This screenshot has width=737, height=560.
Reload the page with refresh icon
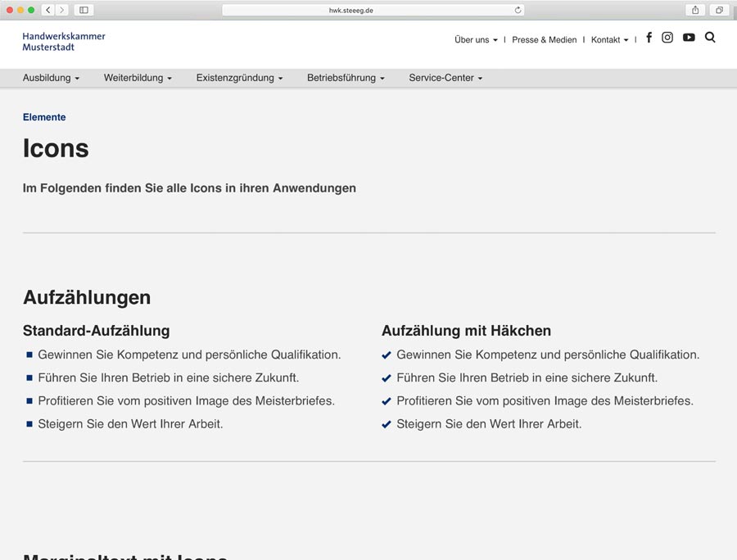click(x=518, y=10)
